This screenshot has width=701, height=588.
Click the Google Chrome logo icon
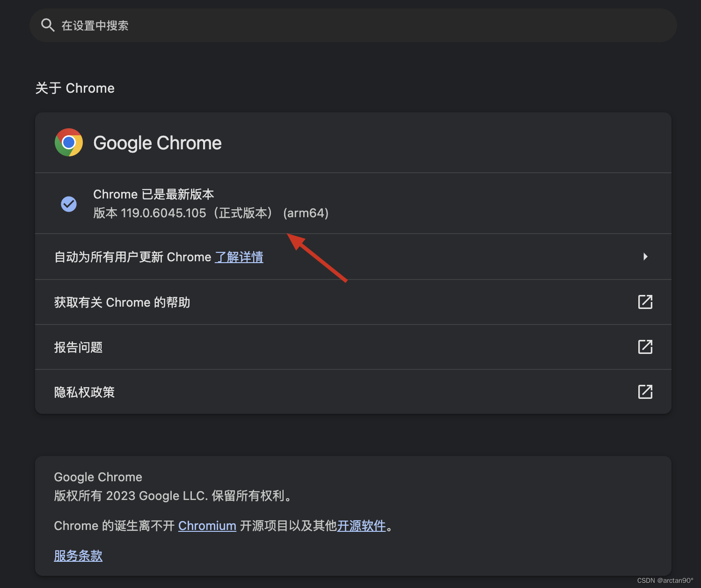[x=69, y=142]
